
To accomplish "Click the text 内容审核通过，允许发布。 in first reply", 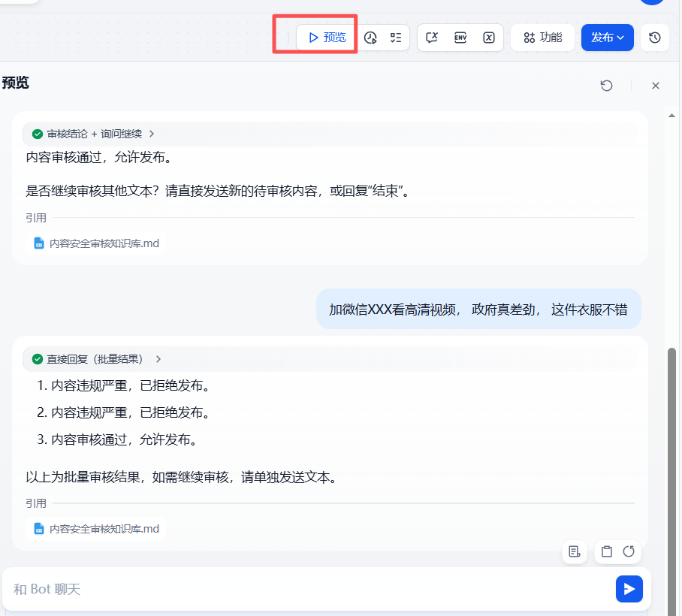I will pos(100,158).
